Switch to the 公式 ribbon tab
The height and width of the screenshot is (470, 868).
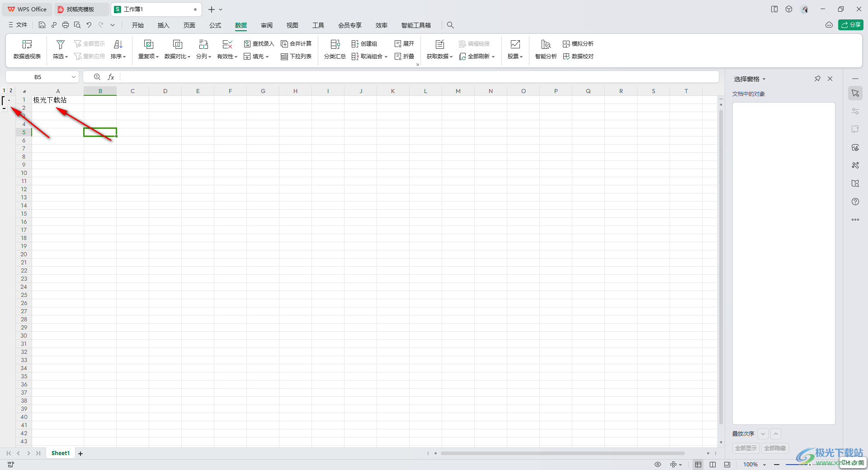tap(215, 25)
